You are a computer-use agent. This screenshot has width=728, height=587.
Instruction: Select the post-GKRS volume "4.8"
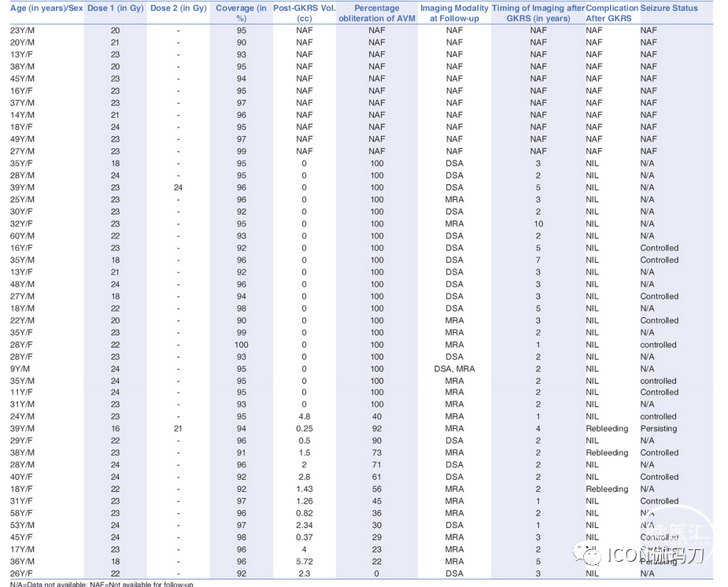point(304,417)
